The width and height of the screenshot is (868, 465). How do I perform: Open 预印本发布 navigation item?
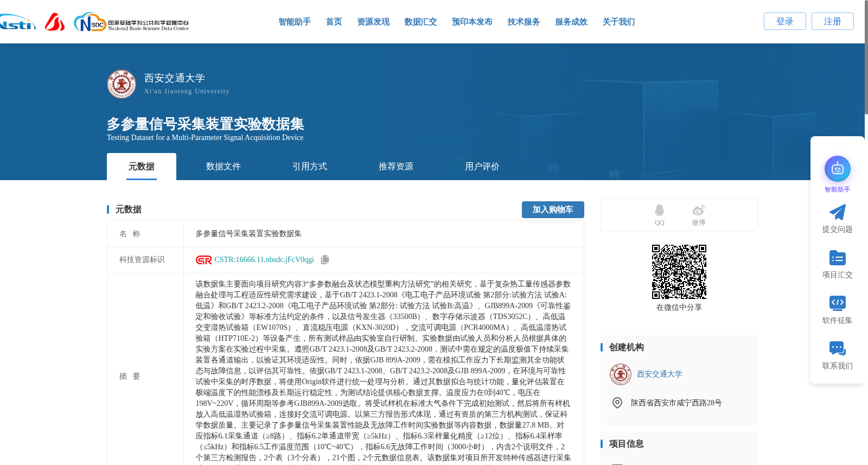(472, 22)
